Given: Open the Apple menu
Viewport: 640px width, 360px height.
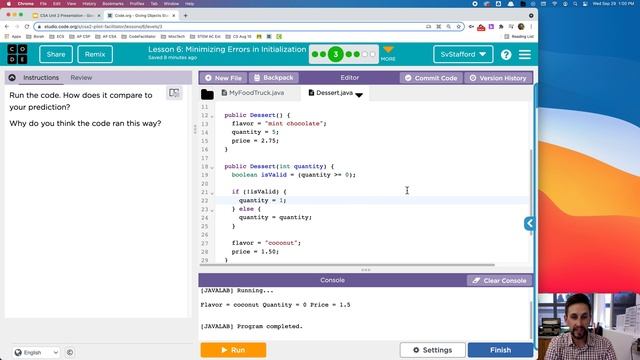Looking at the screenshot, I should pos(8,4).
